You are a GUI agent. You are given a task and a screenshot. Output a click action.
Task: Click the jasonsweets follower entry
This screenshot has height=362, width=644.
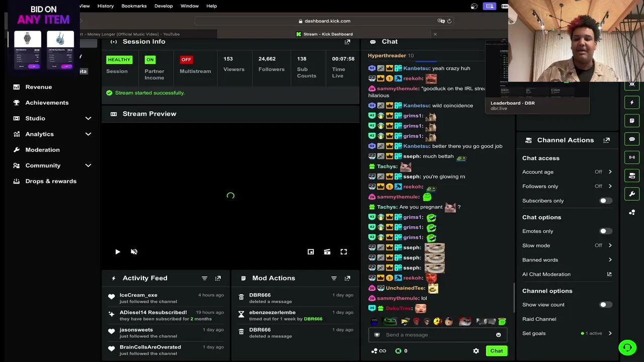tap(166, 333)
